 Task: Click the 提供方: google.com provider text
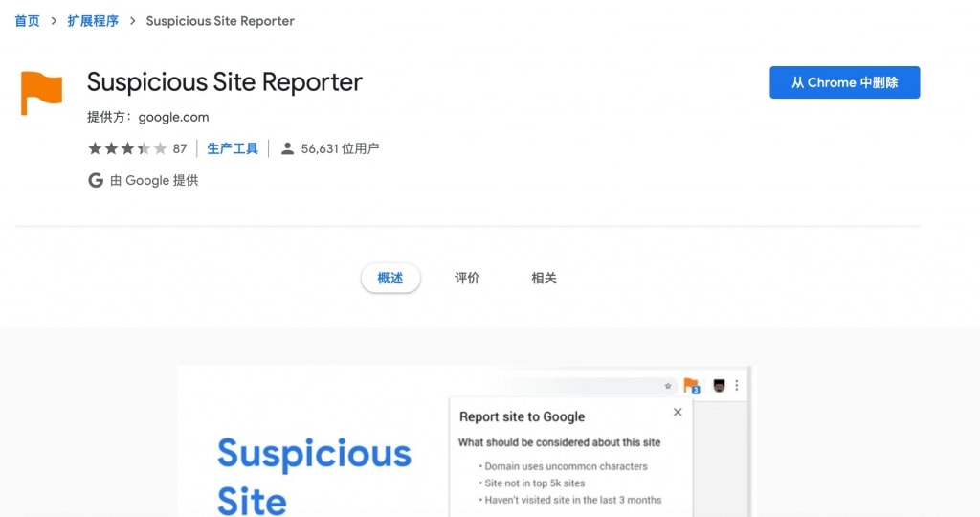148,117
